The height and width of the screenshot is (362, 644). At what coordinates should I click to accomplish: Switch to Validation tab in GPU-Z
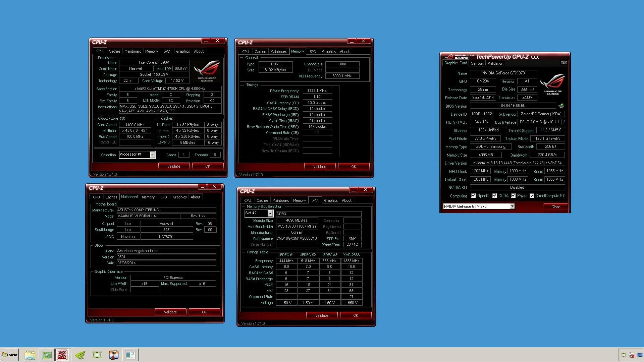click(495, 63)
